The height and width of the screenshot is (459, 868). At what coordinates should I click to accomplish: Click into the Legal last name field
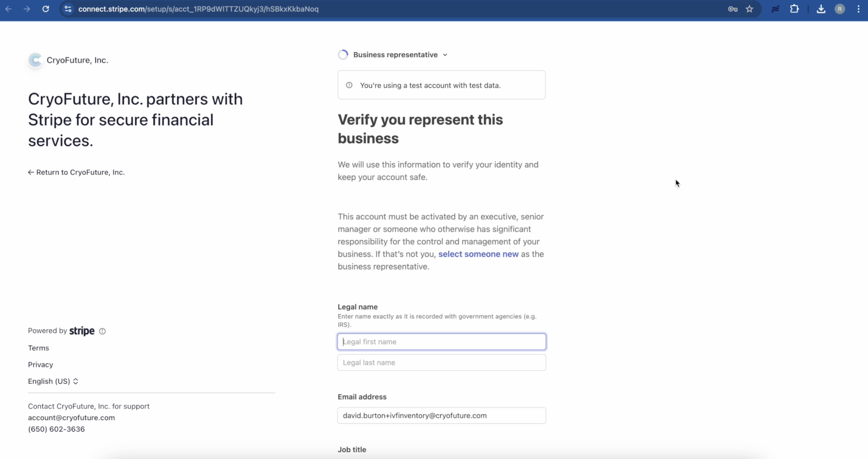[442, 363]
